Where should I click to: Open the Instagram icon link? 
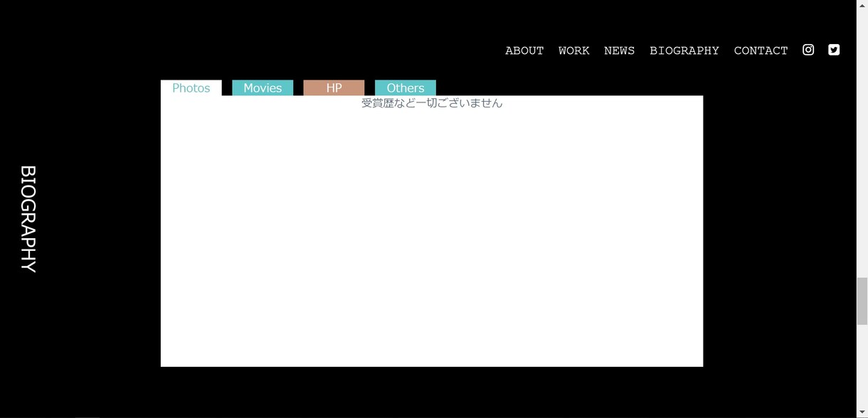808,50
